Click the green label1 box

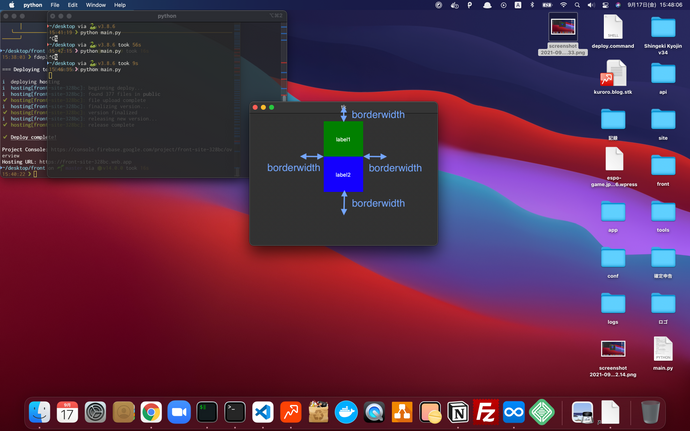coord(343,139)
